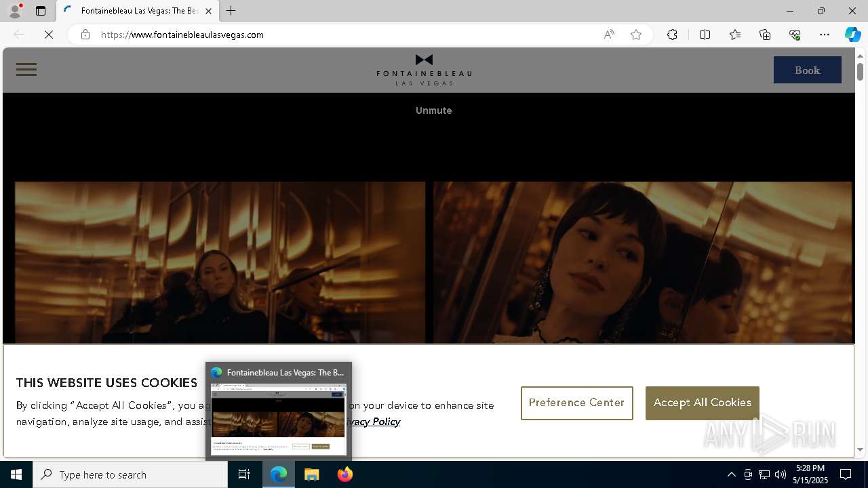Go back to previous page

point(19,35)
